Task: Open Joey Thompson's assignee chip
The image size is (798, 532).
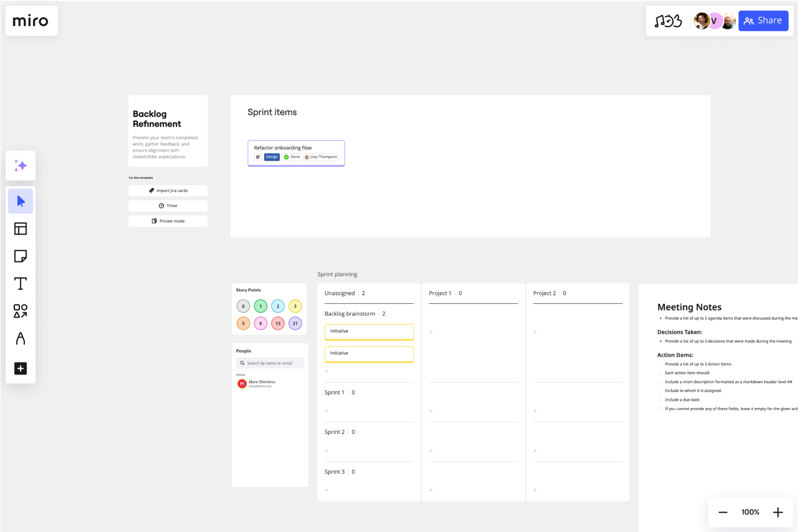Action: 321,157
